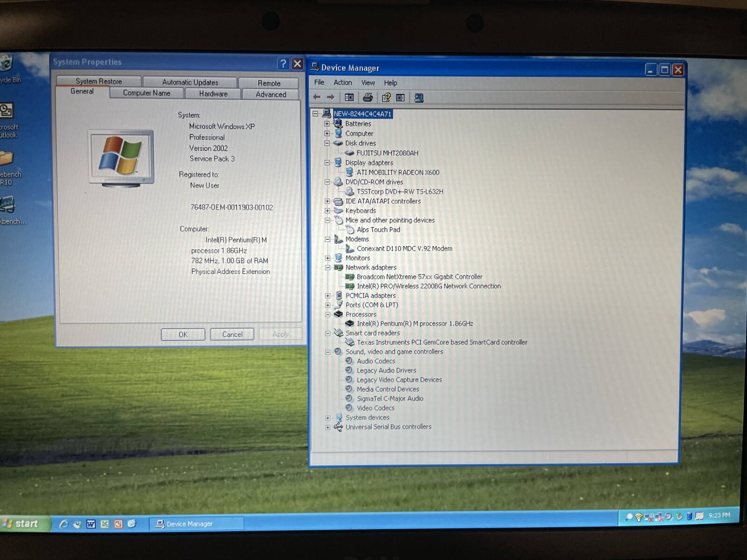Select the Video Codecs device
747x560 pixels.
click(375, 407)
